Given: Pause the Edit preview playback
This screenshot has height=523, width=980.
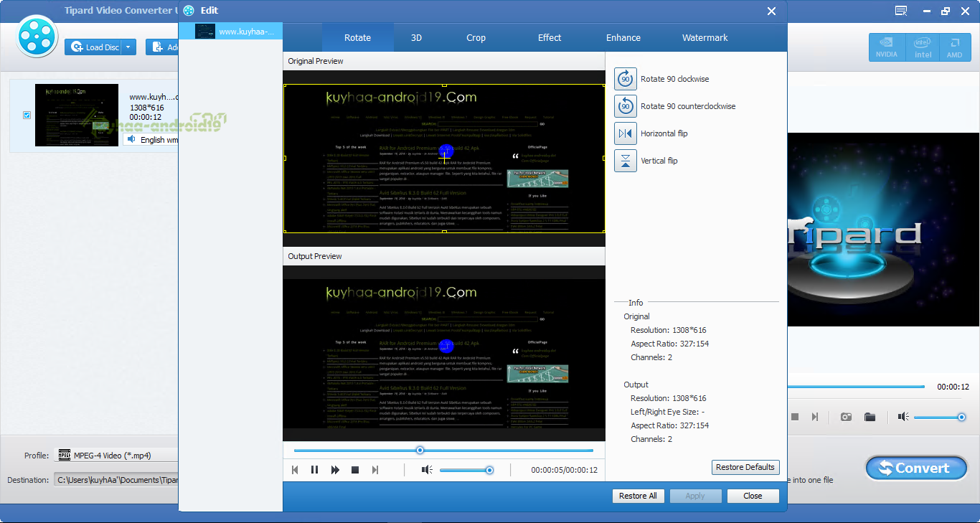Looking at the screenshot, I should (314, 470).
